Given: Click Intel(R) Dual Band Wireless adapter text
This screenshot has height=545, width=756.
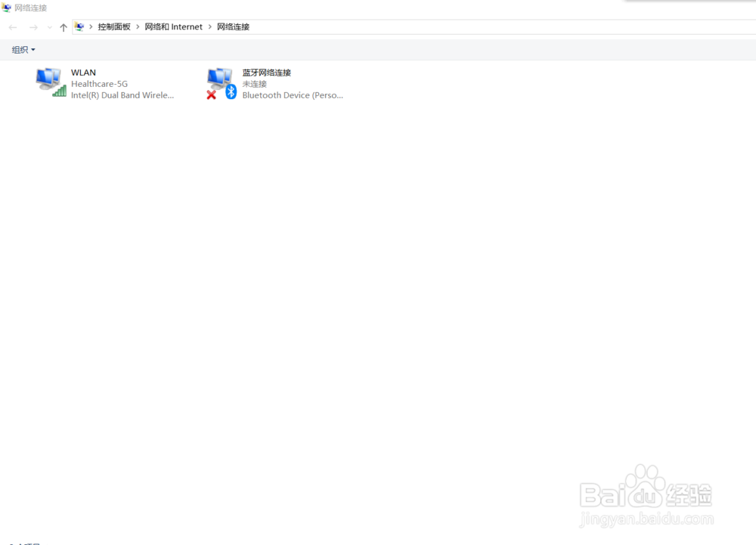Looking at the screenshot, I should point(122,95).
